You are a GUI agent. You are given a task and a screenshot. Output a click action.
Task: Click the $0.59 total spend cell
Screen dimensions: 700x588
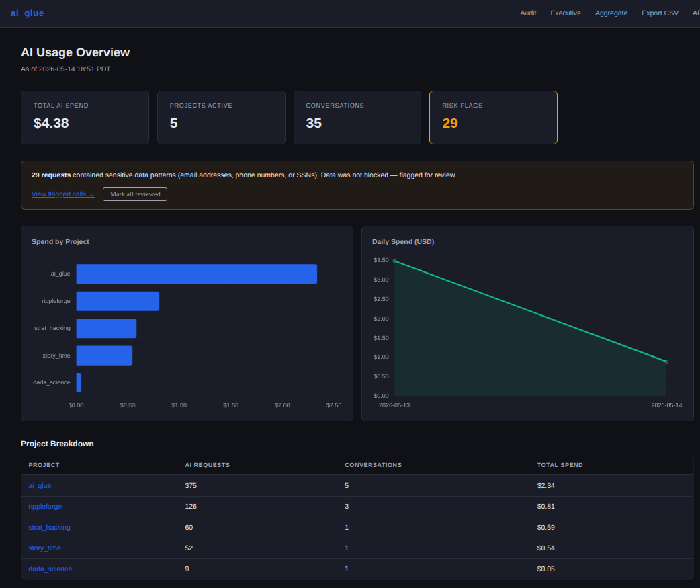coord(545,528)
